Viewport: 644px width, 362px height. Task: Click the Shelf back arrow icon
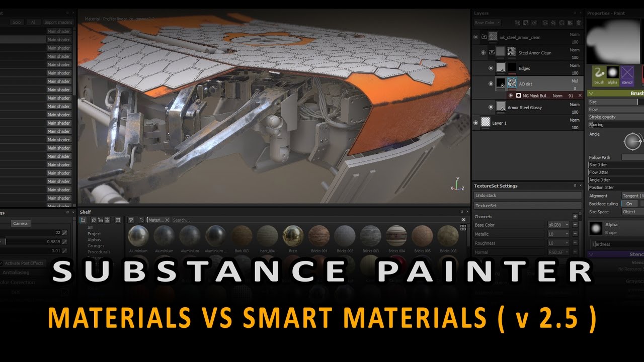coord(141,220)
